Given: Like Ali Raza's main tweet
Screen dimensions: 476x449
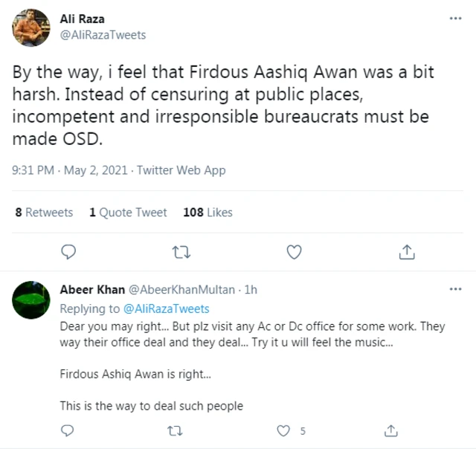Looking at the screenshot, I should pos(294,252).
